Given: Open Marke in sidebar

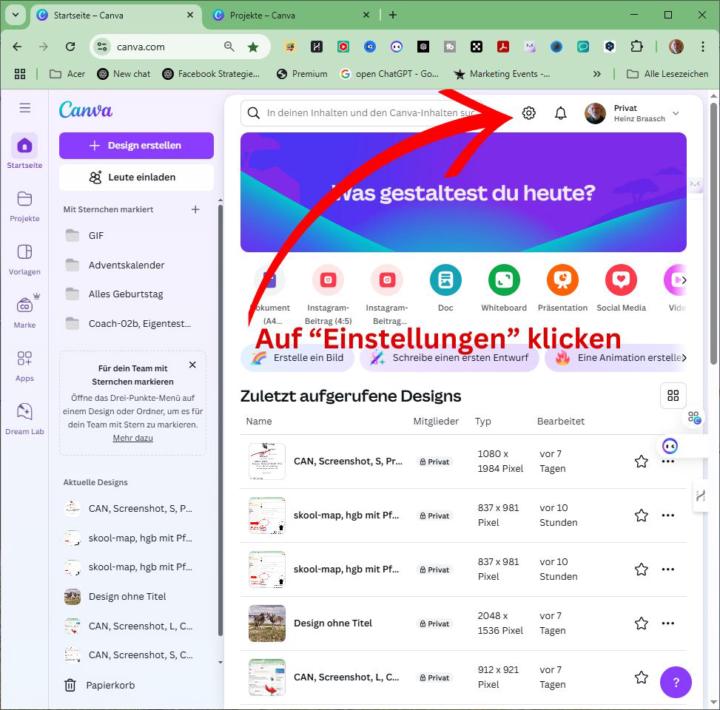Looking at the screenshot, I should click(x=25, y=312).
